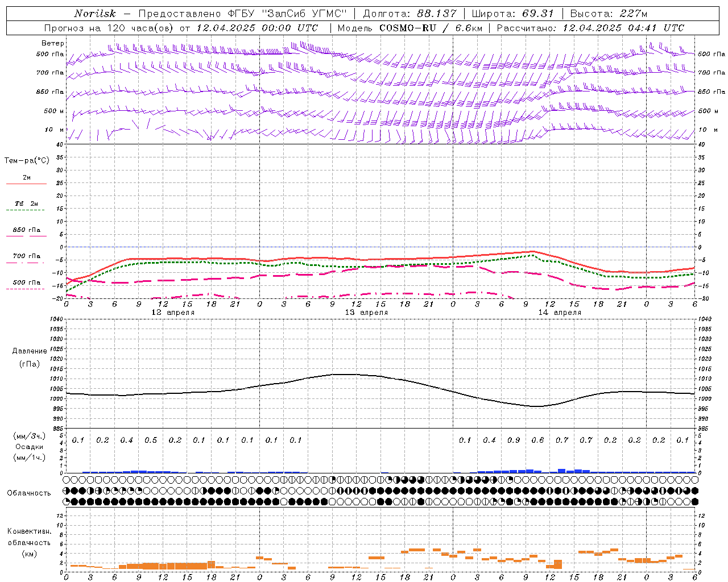
Task: Click the 0.6 precipitation value
Action: (x=537, y=440)
